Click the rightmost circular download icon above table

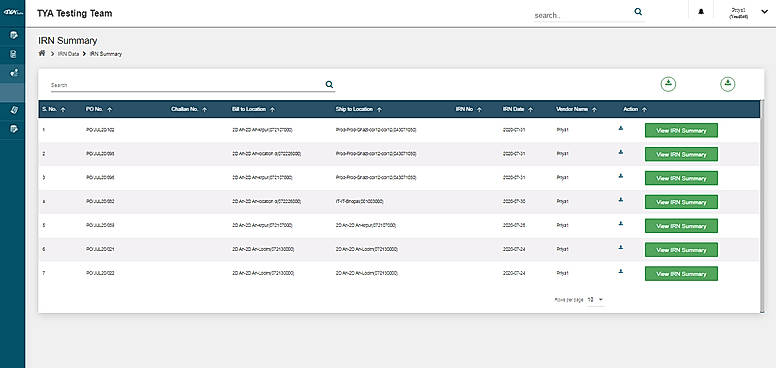(x=728, y=84)
